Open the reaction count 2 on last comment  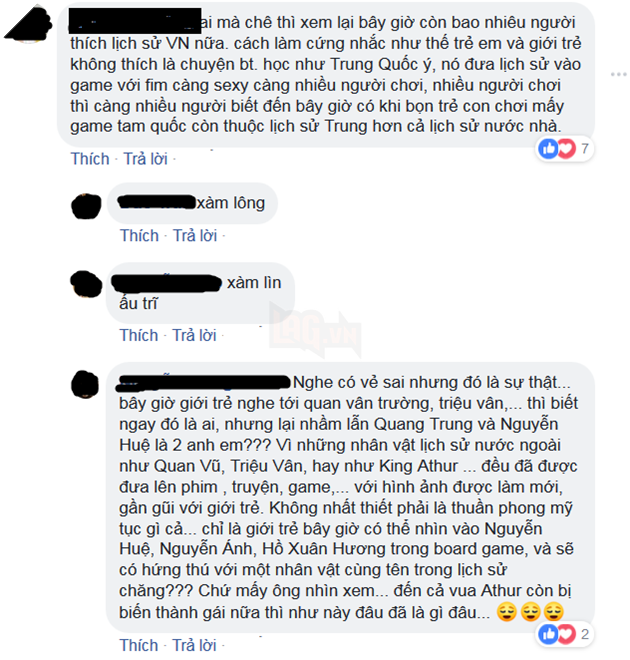click(585, 634)
